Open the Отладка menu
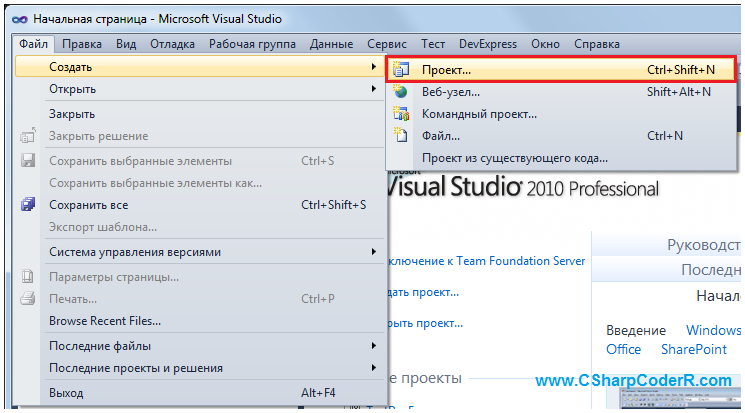 tap(172, 44)
